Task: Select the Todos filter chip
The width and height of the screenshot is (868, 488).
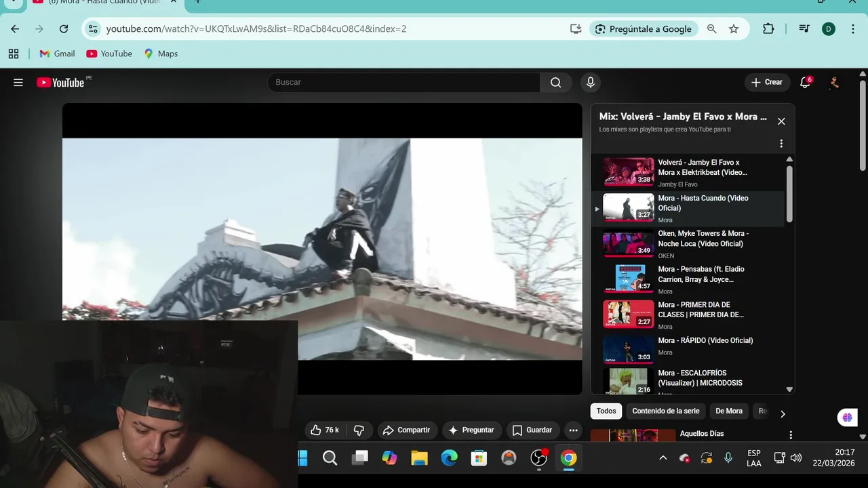Action: [606, 411]
